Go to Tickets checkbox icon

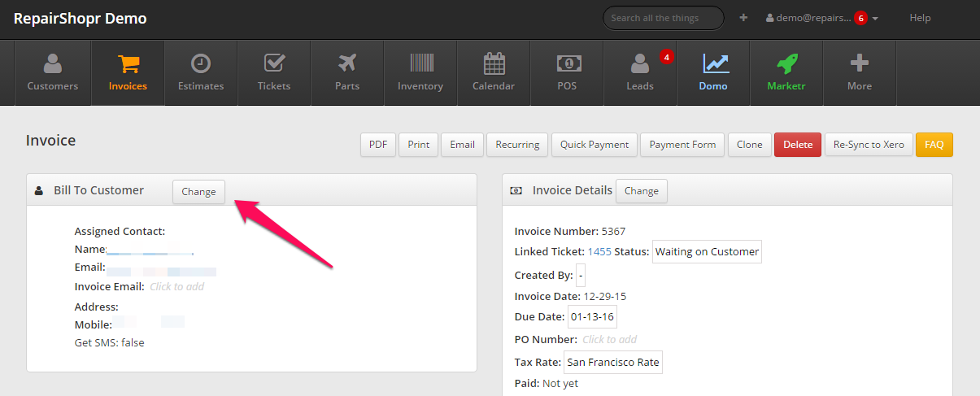click(274, 63)
